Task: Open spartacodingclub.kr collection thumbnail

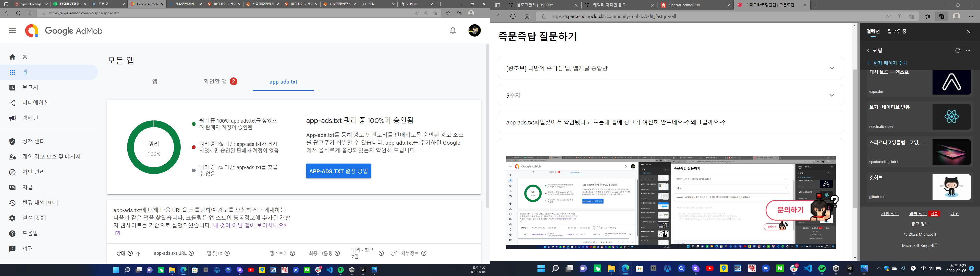Action: pyautogui.click(x=951, y=152)
